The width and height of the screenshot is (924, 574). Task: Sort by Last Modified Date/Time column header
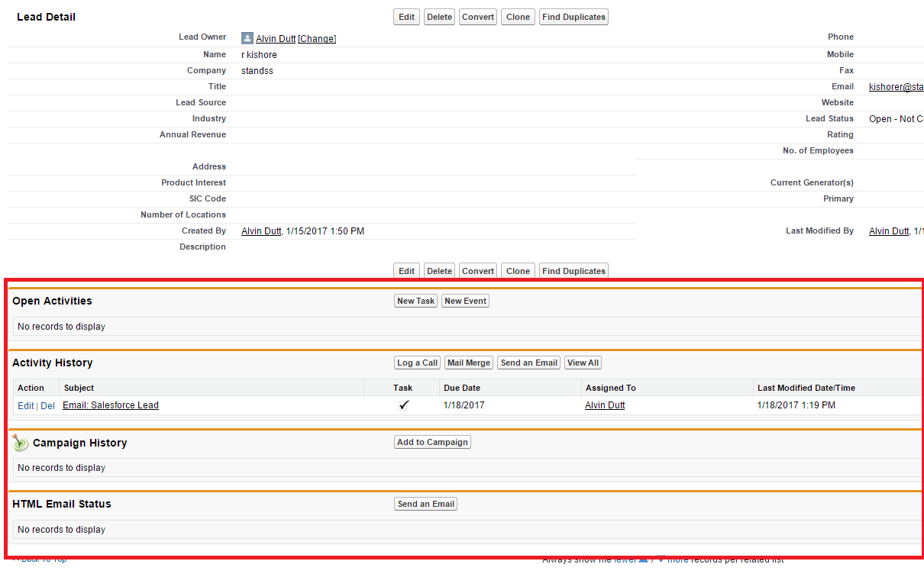pyautogui.click(x=806, y=388)
